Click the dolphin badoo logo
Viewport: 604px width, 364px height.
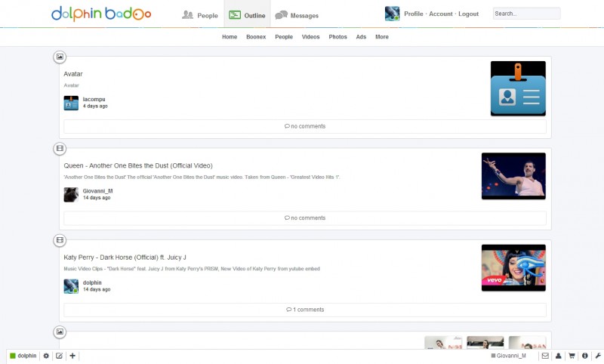point(101,14)
